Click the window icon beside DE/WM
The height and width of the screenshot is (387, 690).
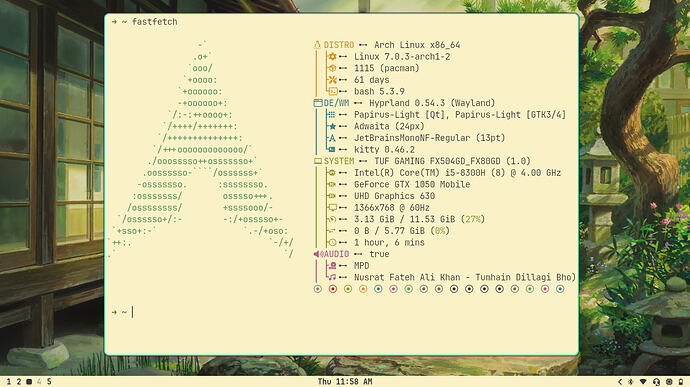[318, 103]
